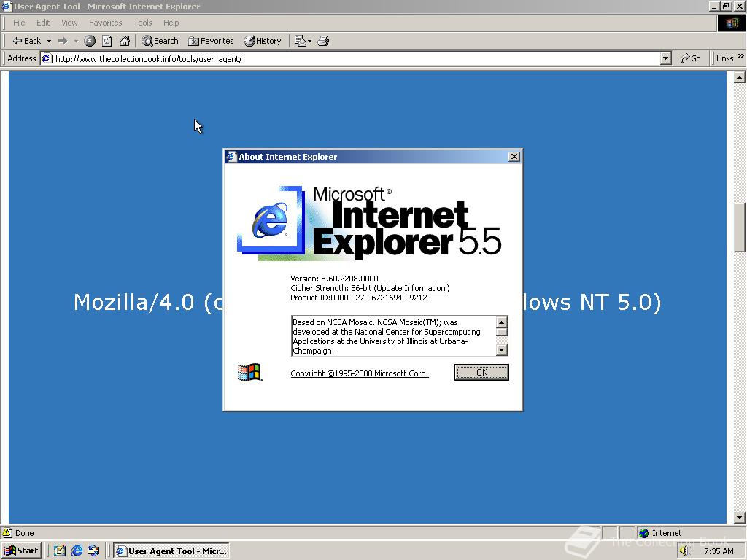The width and height of the screenshot is (747, 560).
Task: Click the Copyright Microsoft Corp. link
Action: coord(360,373)
